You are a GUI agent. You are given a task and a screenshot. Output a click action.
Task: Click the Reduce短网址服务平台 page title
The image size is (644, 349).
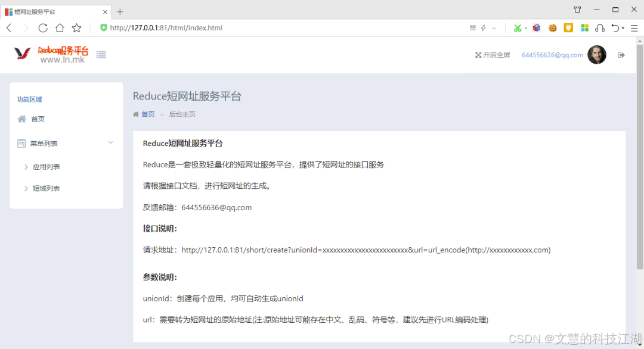point(187,96)
